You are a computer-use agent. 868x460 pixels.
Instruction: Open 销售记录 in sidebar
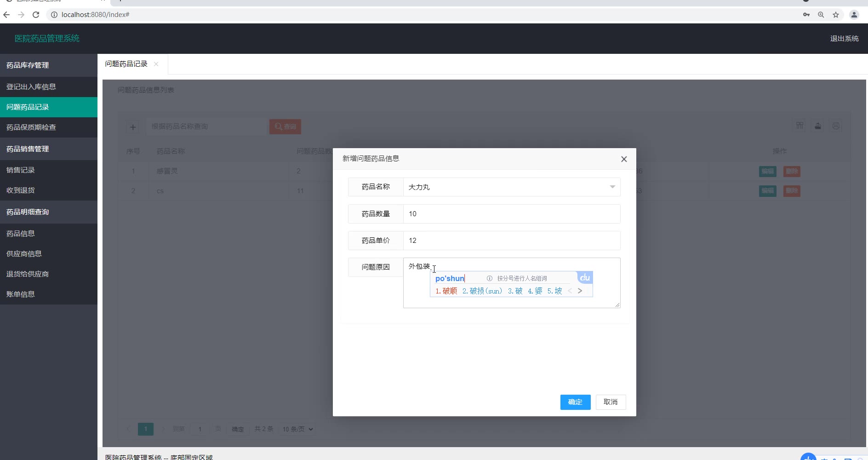(x=49, y=170)
